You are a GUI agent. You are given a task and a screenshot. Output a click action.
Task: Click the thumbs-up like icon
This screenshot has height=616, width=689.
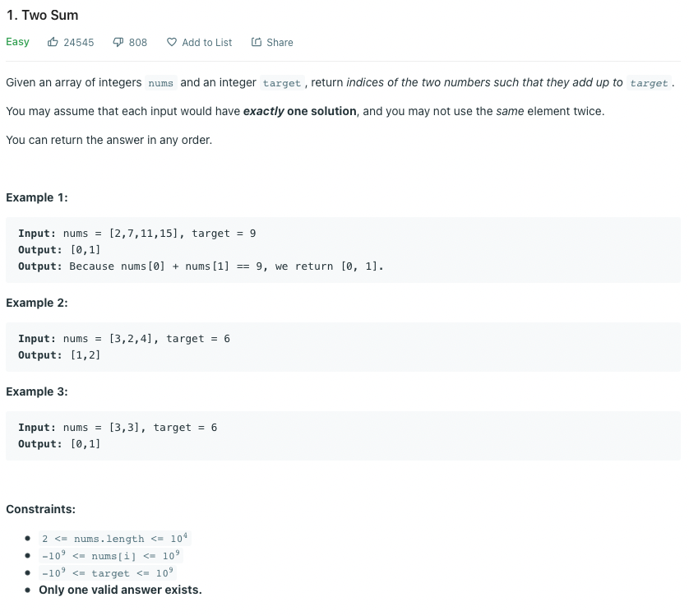pyautogui.click(x=53, y=42)
